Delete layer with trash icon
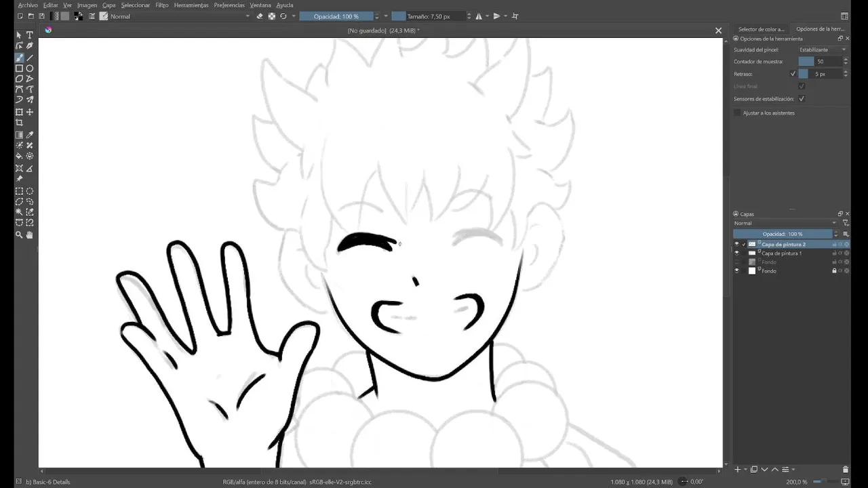868x488 pixels. coord(845,469)
